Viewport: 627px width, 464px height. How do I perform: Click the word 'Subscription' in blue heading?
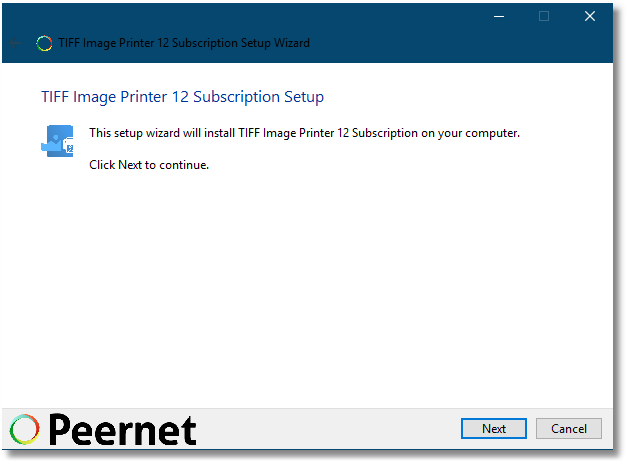pyautogui.click(x=236, y=97)
